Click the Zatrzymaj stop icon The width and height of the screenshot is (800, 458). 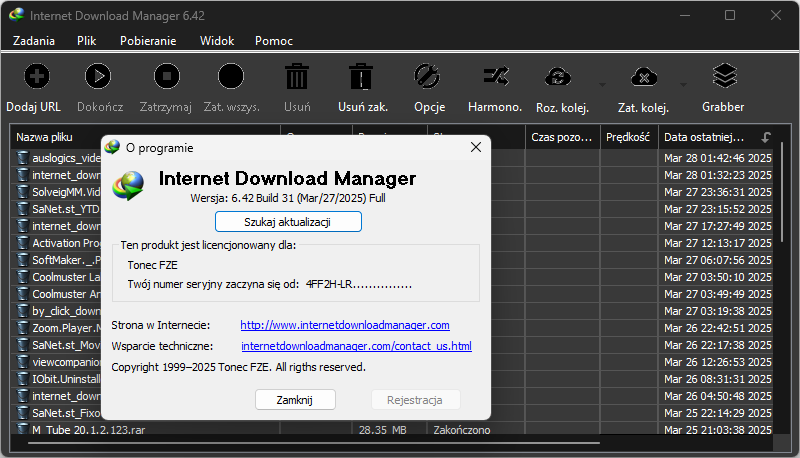[167, 77]
